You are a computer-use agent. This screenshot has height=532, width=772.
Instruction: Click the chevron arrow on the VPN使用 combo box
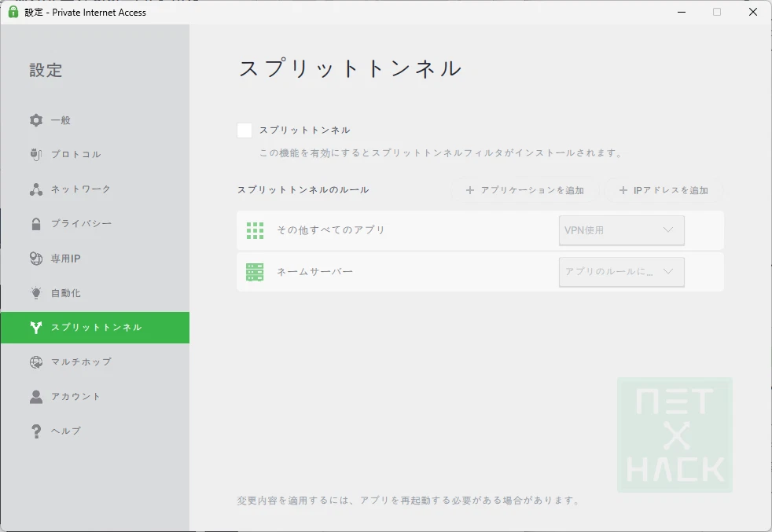click(x=668, y=230)
